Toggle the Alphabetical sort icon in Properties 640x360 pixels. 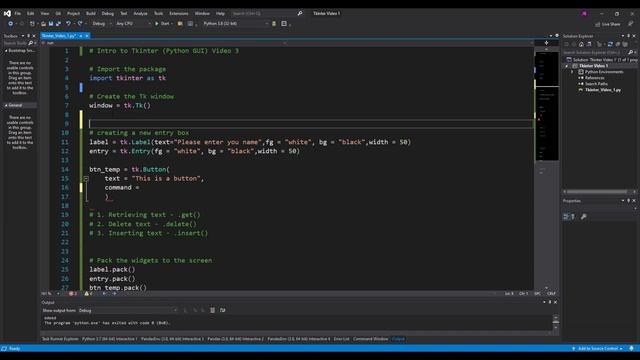pos(573,217)
